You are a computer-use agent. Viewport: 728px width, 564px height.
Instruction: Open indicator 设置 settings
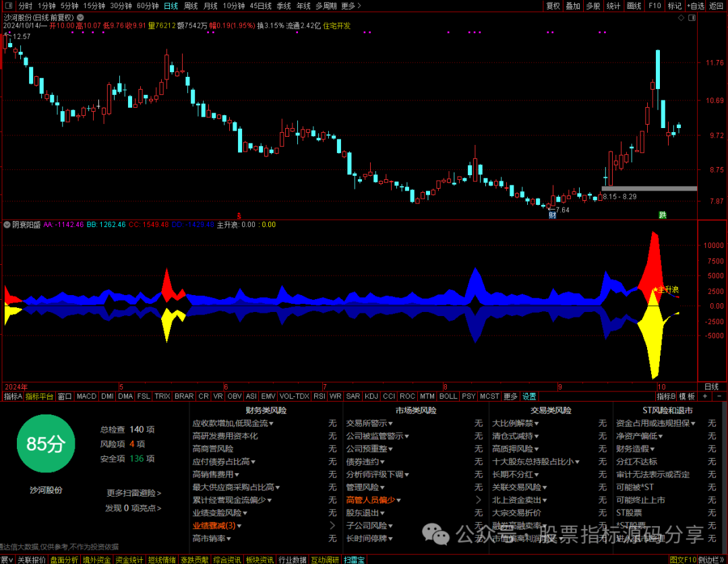529,396
